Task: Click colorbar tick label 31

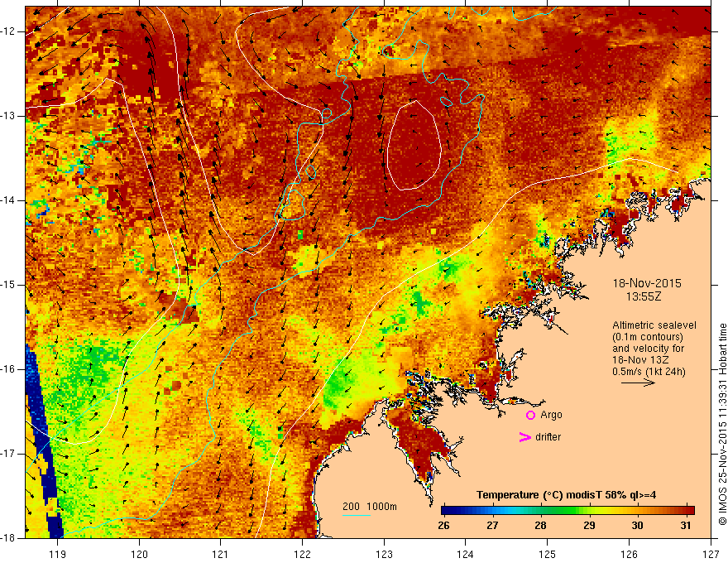Action: tap(686, 526)
